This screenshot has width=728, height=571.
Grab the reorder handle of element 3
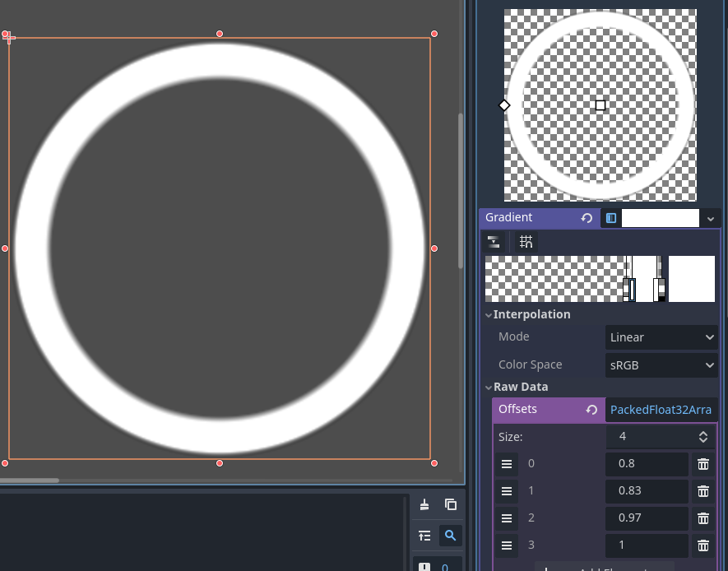coord(507,545)
